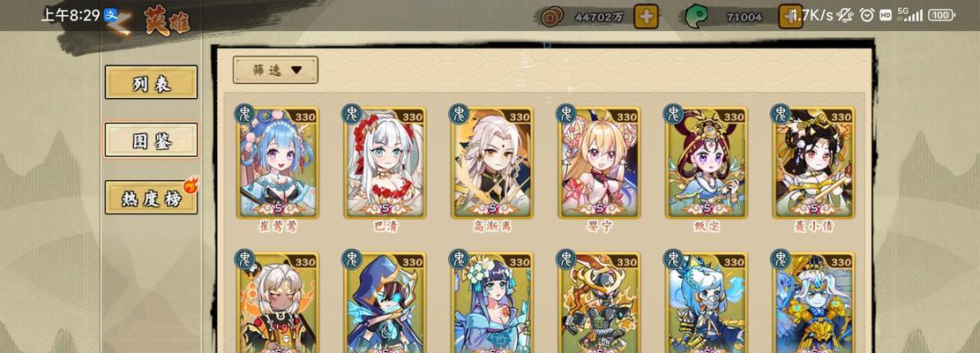Add coins with the plus button
This screenshot has width=980, height=353.
click(x=647, y=16)
